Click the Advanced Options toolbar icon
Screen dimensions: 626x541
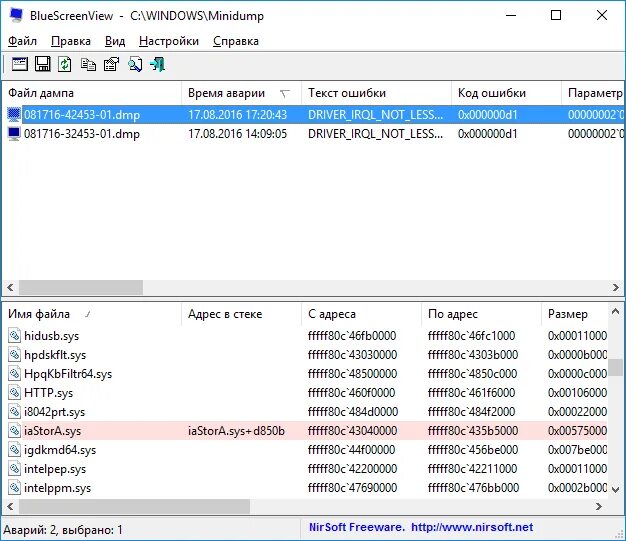click(x=20, y=64)
